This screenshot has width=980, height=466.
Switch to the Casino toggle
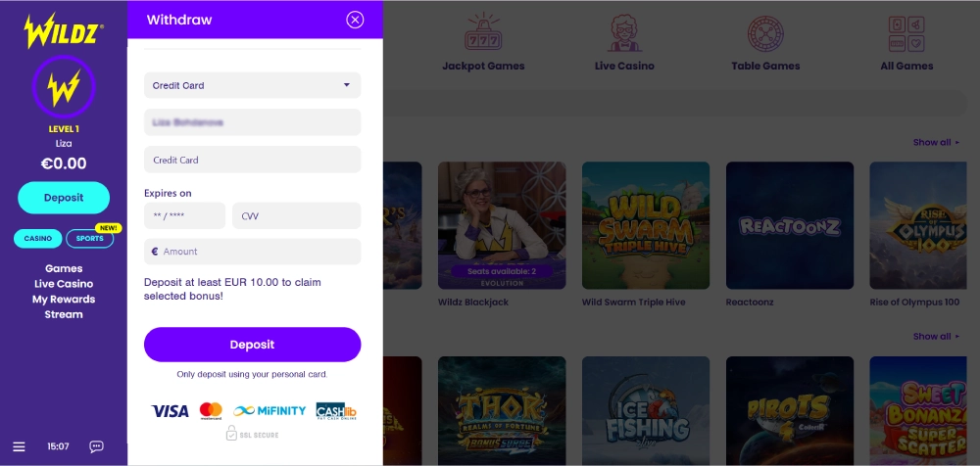(38, 239)
